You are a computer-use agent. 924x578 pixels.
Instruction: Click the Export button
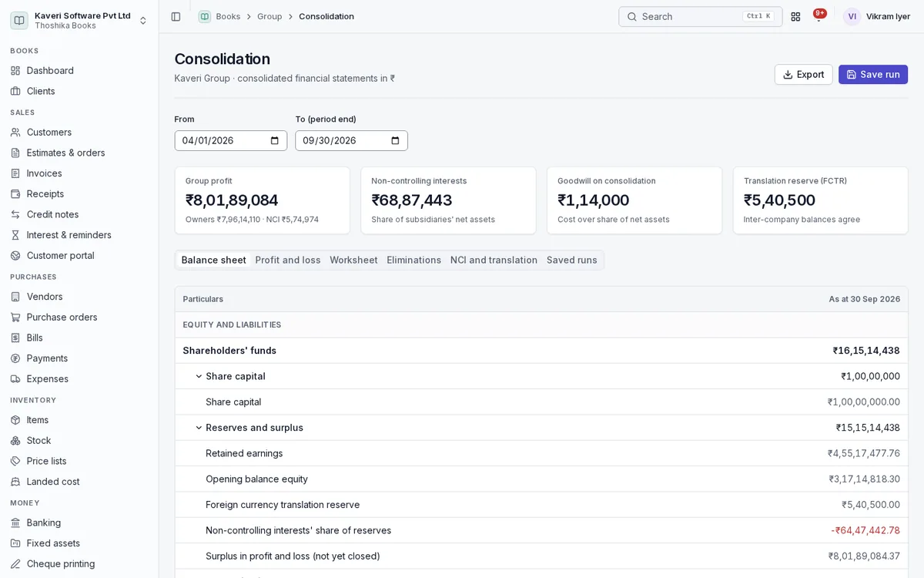tap(803, 75)
